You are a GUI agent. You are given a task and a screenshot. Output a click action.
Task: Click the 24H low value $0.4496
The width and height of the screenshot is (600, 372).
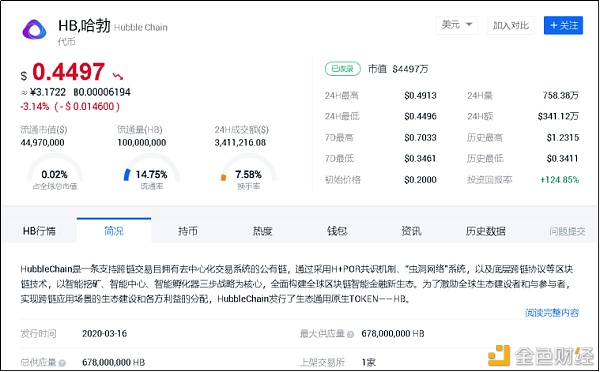pyautogui.click(x=420, y=116)
